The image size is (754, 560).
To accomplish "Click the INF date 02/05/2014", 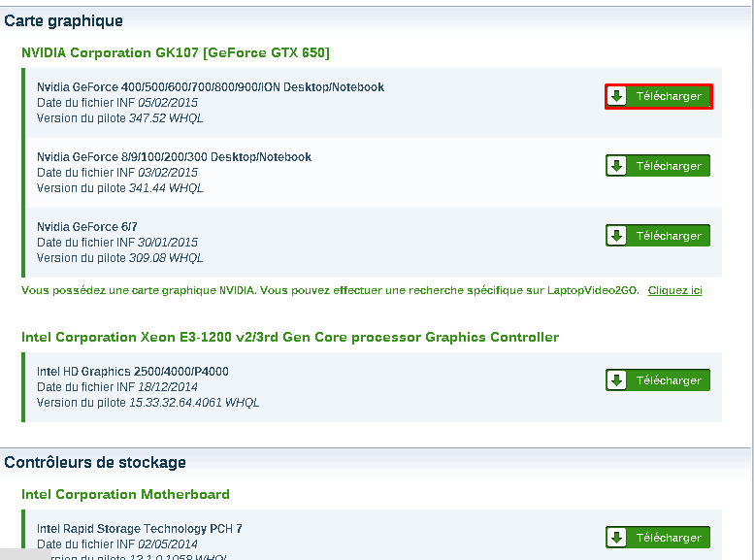I will (x=168, y=544).
